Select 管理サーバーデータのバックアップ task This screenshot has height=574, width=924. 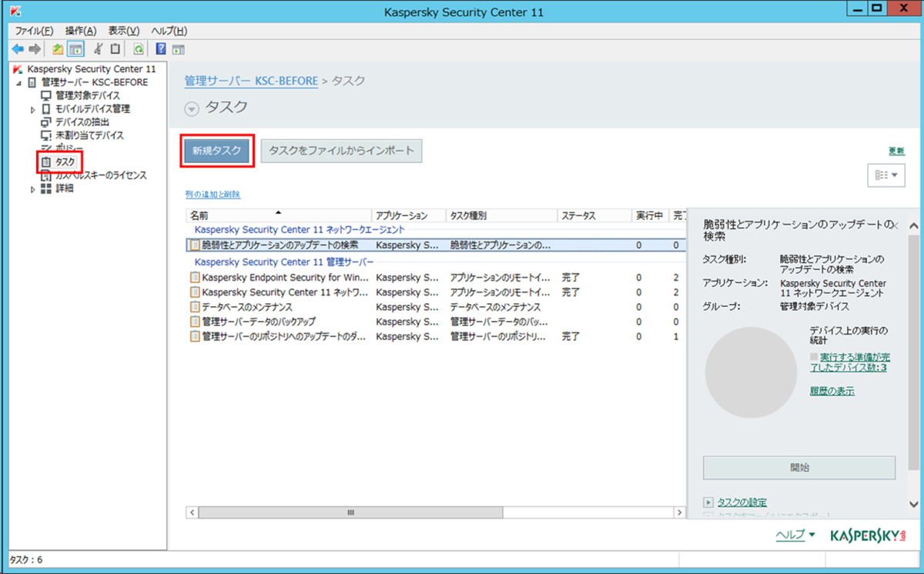[436, 322]
